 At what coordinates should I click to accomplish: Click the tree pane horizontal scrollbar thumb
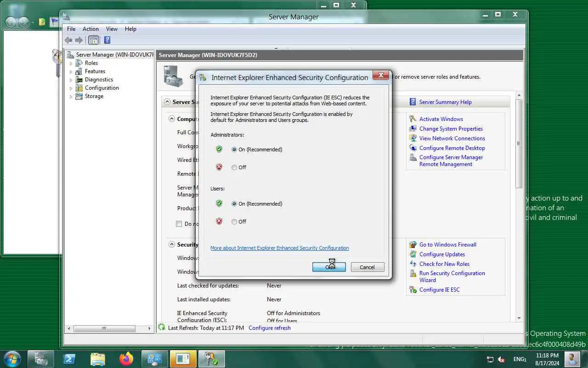tap(104, 328)
